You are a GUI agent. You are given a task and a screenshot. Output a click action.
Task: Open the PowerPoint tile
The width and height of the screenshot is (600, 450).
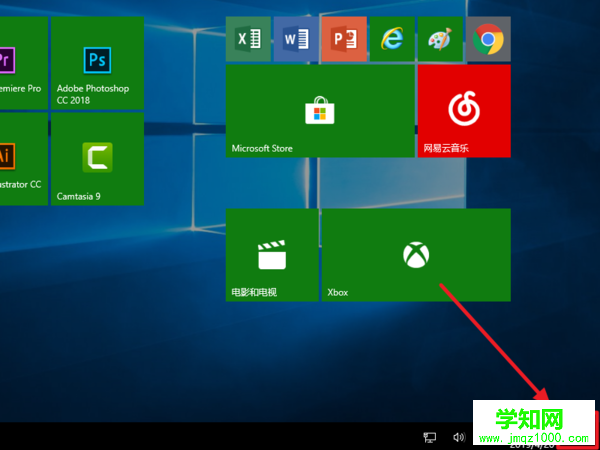[344, 39]
